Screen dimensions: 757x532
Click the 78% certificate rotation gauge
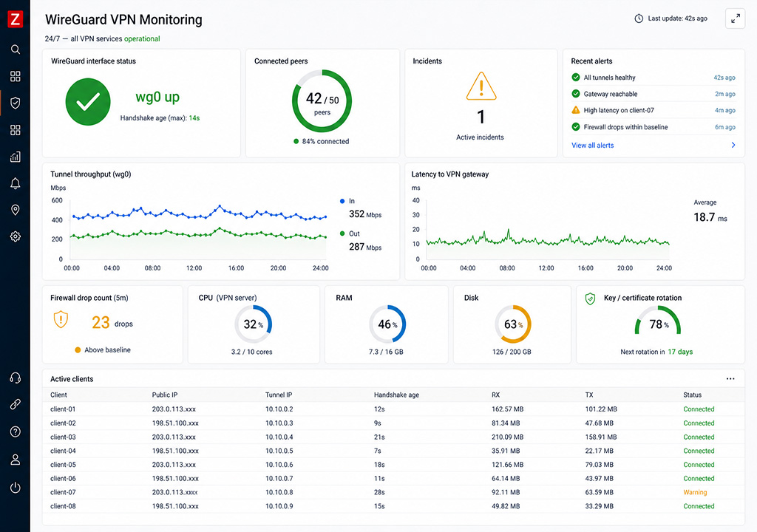pos(658,321)
